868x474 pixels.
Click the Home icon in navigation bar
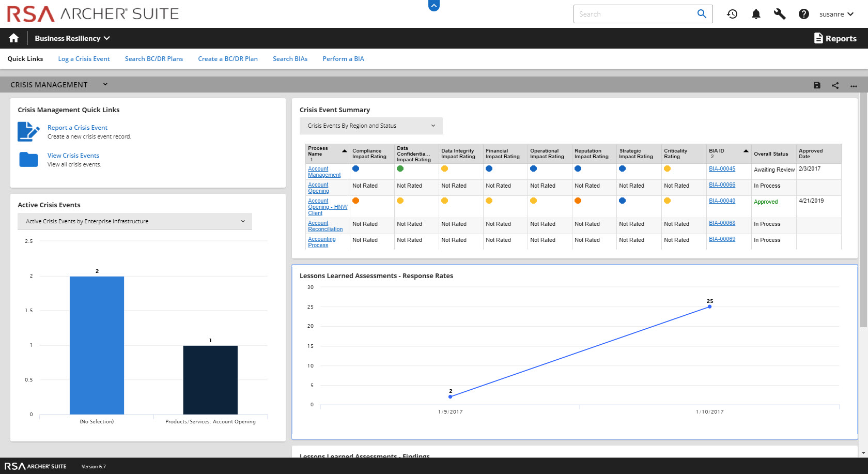[13, 38]
